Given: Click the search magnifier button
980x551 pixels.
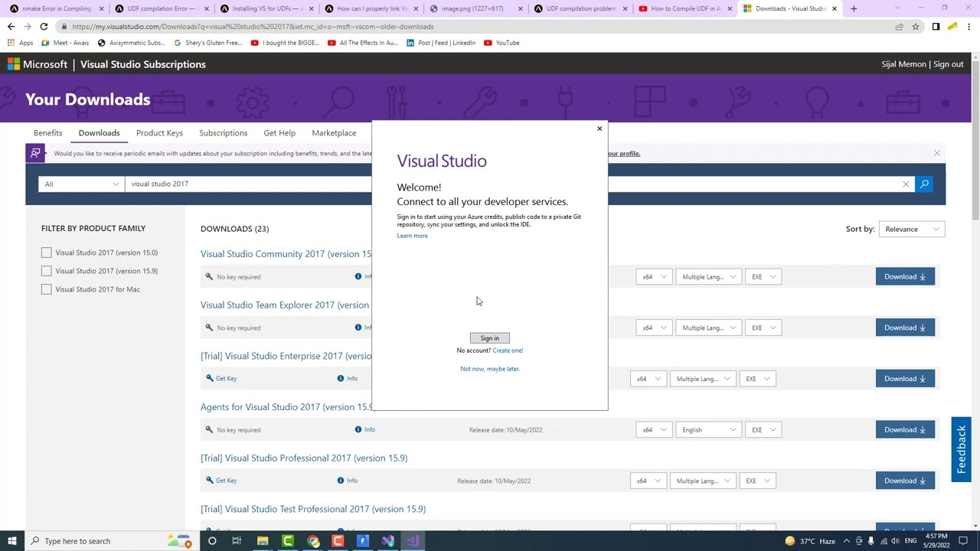Looking at the screenshot, I should pyautogui.click(x=924, y=184).
